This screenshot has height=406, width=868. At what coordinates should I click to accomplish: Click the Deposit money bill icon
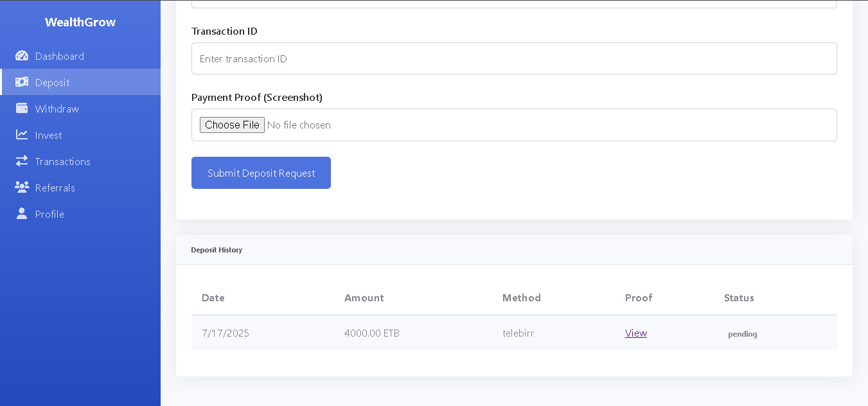point(22,82)
